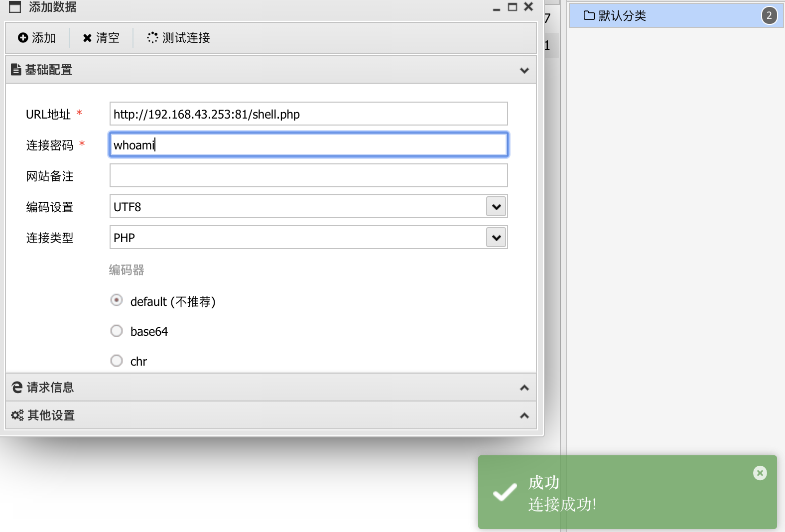785x532 pixels.
Task: Collapse the 基础配置 section chevron
Action: (524, 70)
